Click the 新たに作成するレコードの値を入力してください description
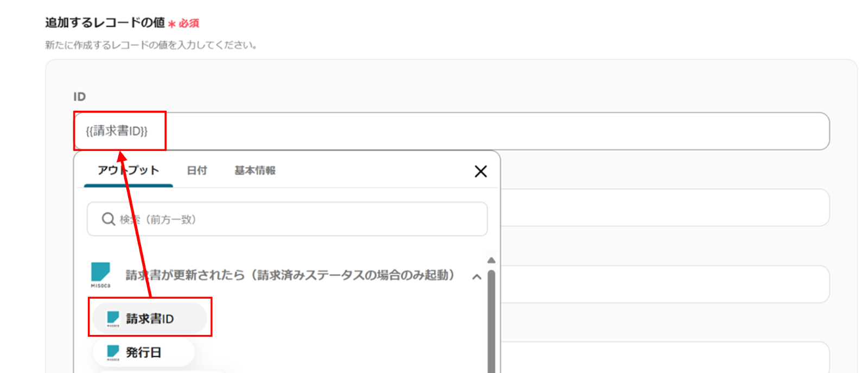Screen dimensions: 868x373 click(151, 45)
